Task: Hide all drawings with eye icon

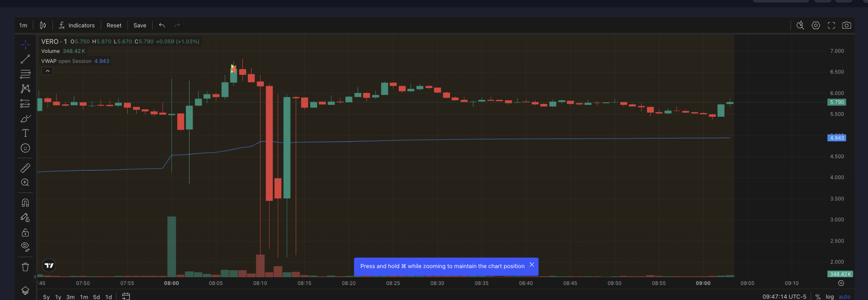Action: pos(25,247)
